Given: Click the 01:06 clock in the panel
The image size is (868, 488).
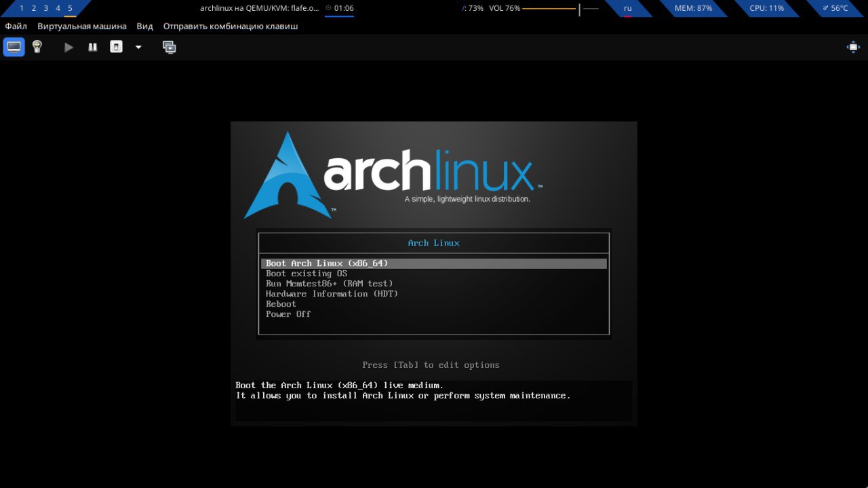Looking at the screenshot, I should click(x=339, y=8).
